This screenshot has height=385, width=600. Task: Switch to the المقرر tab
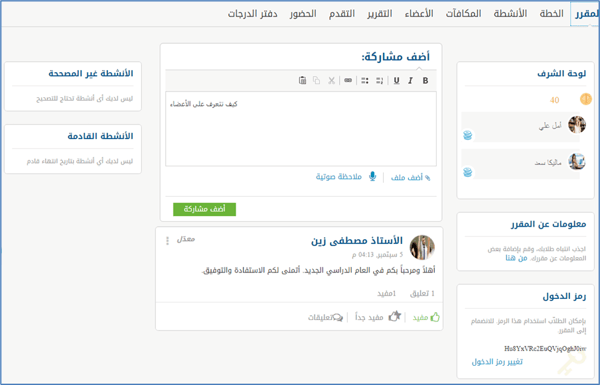[x=585, y=14]
